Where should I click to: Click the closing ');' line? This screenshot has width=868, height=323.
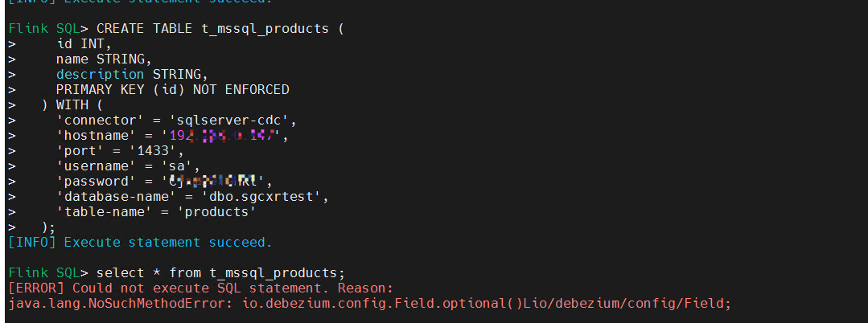tap(49, 227)
